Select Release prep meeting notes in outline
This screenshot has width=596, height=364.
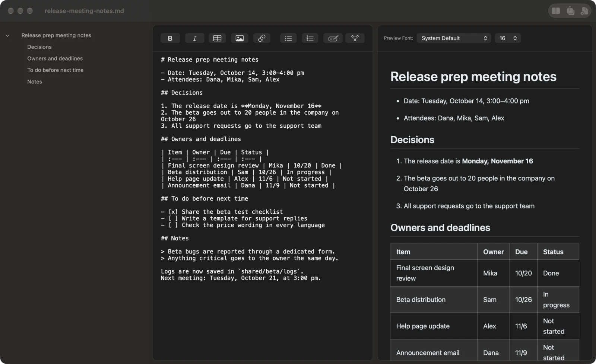[56, 35]
